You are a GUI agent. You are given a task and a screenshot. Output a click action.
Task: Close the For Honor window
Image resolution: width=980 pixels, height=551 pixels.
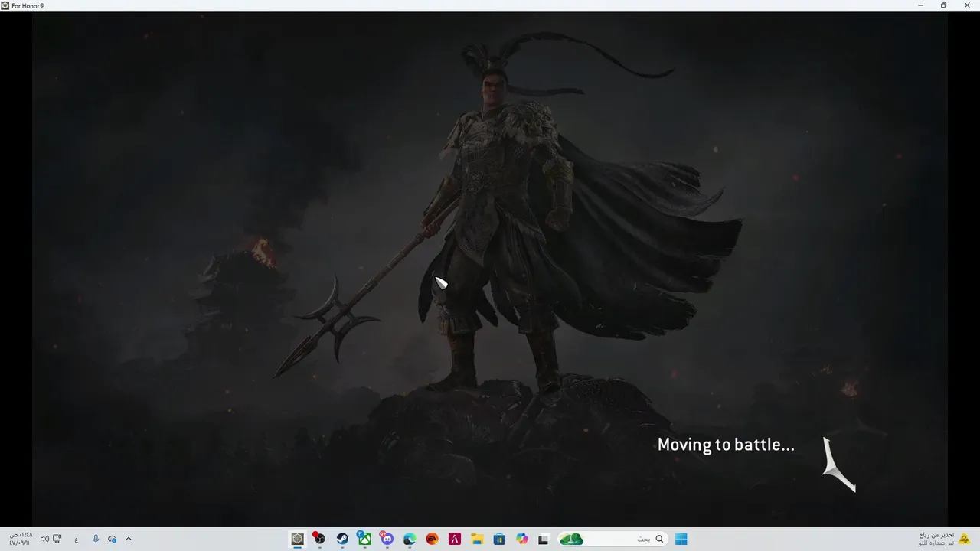click(966, 5)
